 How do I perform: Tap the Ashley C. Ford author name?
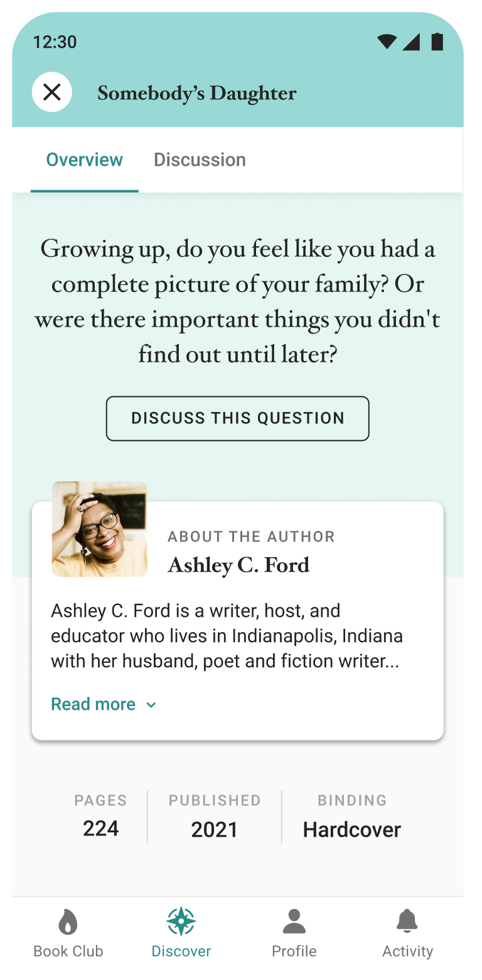pyautogui.click(x=238, y=565)
